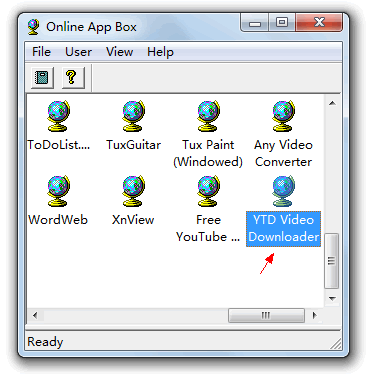
Task: Maximize the Online App Box window
Action: click(x=282, y=23)
